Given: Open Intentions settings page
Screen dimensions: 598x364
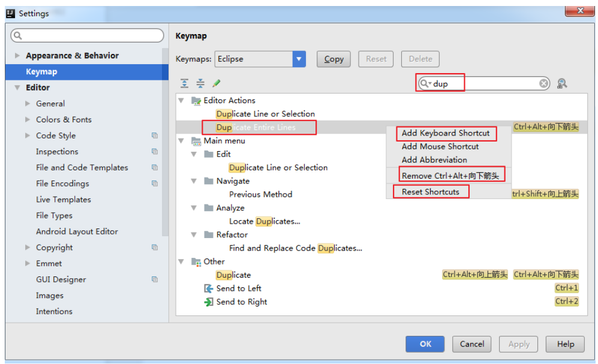Looking at the screenshot, I should pos(54,311).
